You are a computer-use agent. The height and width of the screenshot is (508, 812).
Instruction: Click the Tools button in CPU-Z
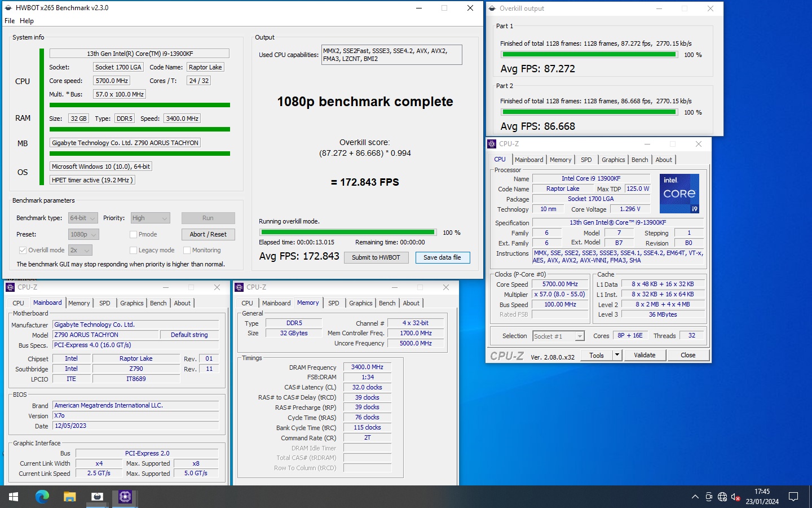pyautogui.click(x=597, y=355)
